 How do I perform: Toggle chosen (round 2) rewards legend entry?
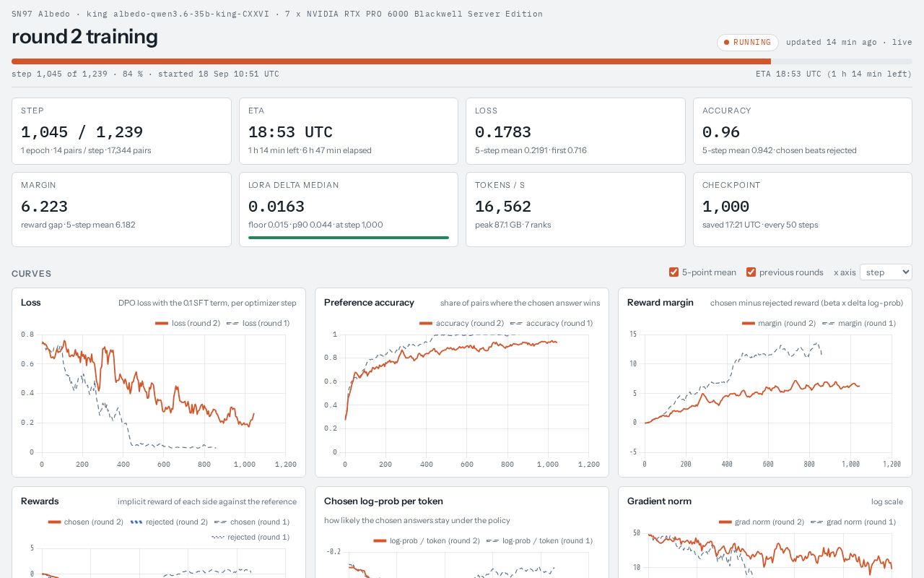pos(86,522)
